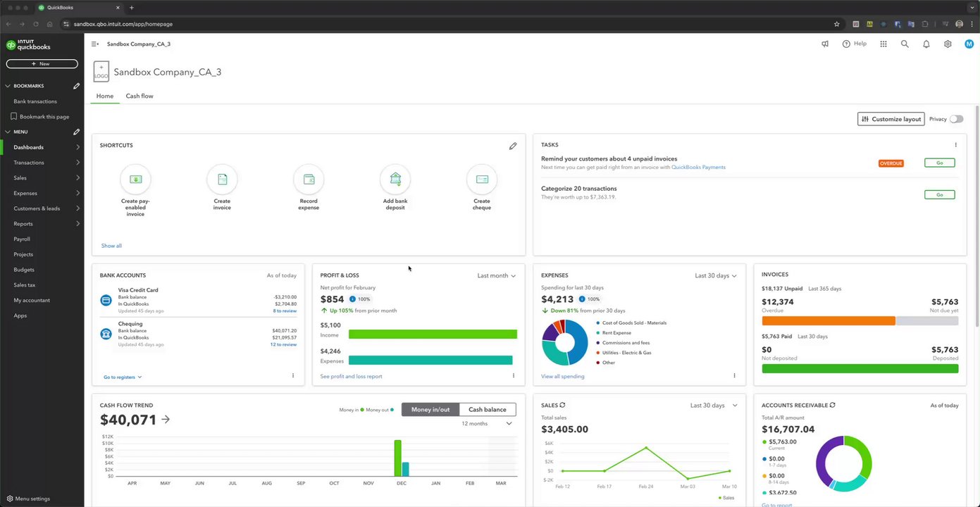Open the Add bank deposit shortcut
Screen dimensions: 980x507
(395, 180)
